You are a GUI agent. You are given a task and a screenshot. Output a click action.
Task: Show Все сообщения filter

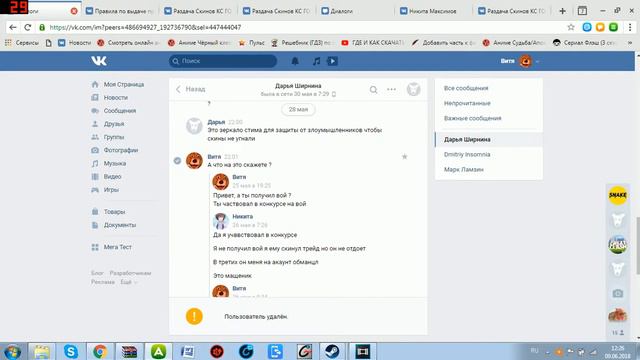point(466,88)
